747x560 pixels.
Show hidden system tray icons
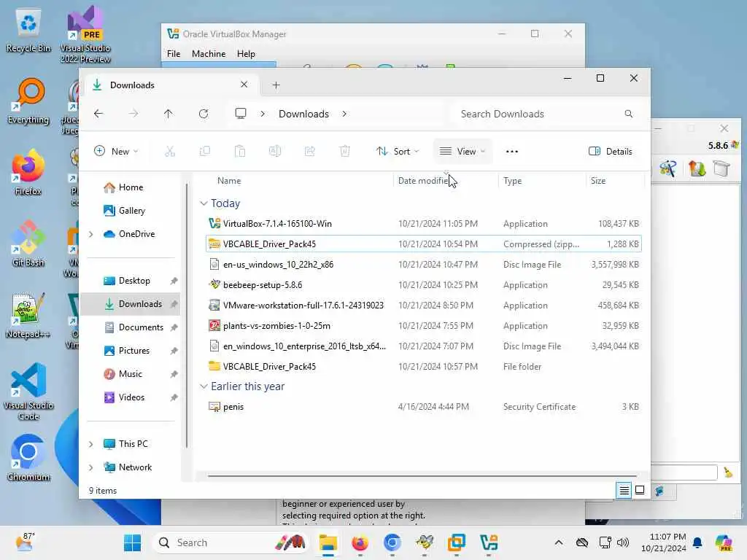(559, 542)
